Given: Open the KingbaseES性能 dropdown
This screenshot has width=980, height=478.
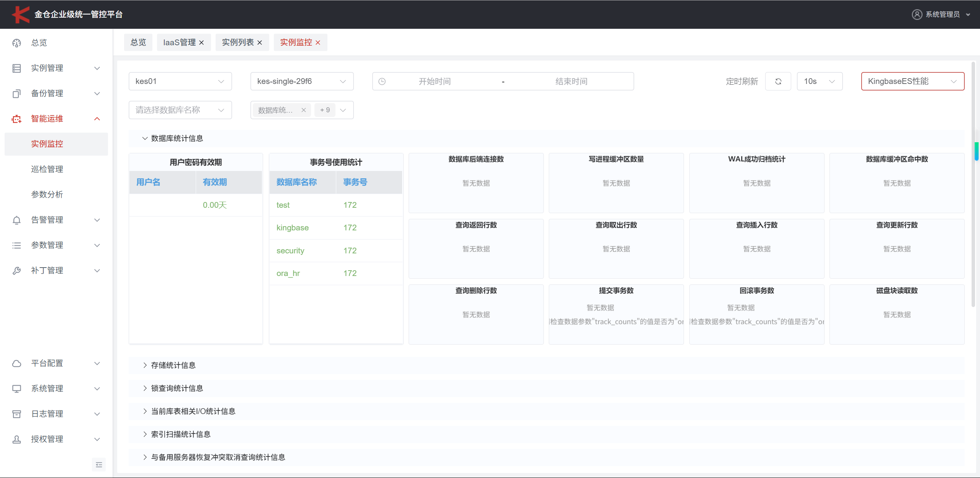Looking at the screenshot, I should 912,81.
